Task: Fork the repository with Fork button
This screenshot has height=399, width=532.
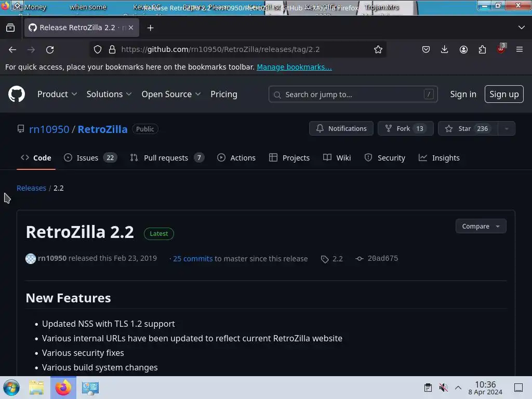Action: click(405, 129)
